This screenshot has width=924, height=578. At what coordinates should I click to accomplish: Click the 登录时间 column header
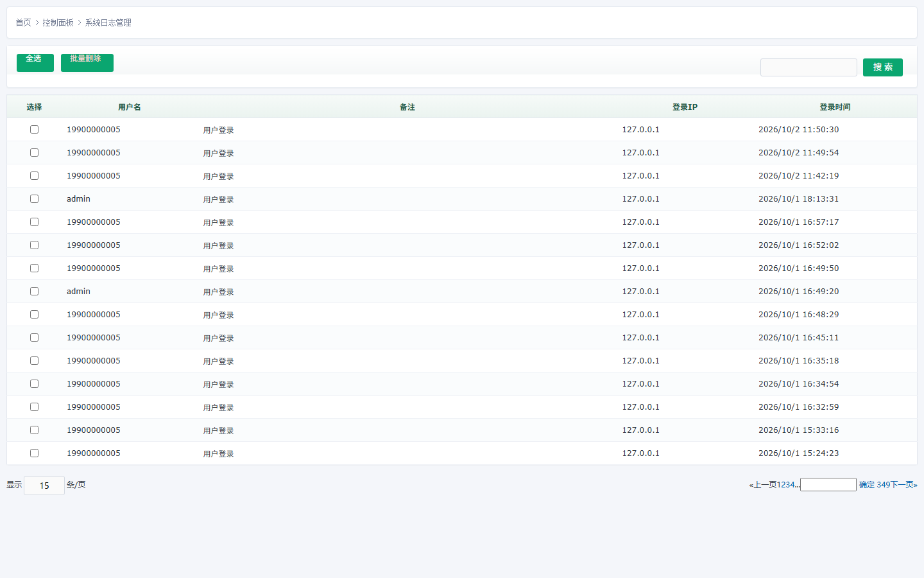click(x=835, y=107)
